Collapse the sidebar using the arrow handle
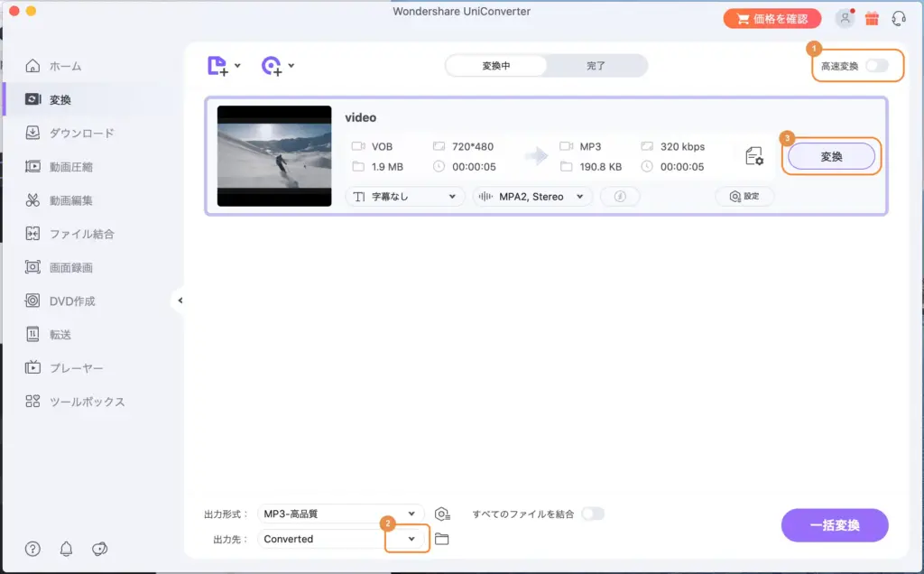Image resolution: width=924 pixels, height=574 pixels. 180,301
